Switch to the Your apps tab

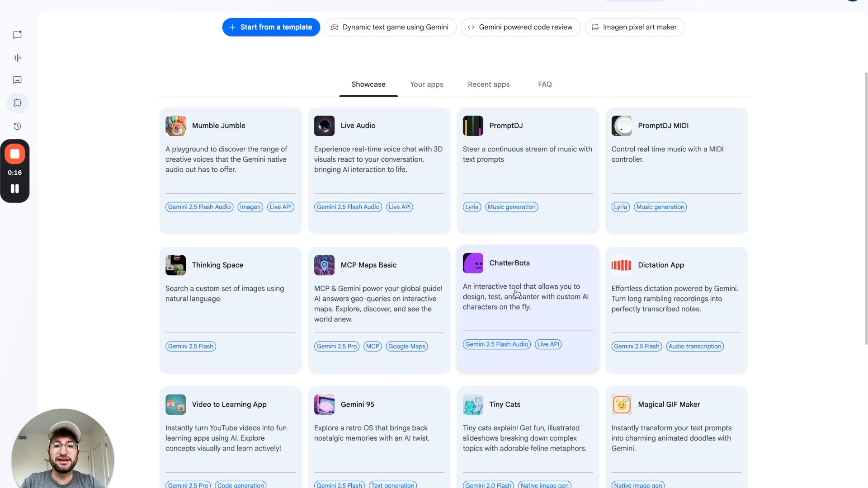click(426, 84)
